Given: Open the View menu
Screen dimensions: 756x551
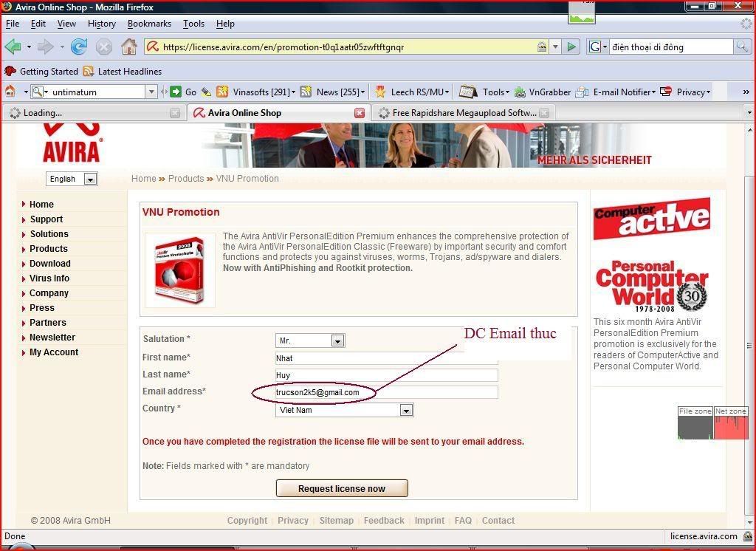Looking at the screenshot, I should [66, 24].
